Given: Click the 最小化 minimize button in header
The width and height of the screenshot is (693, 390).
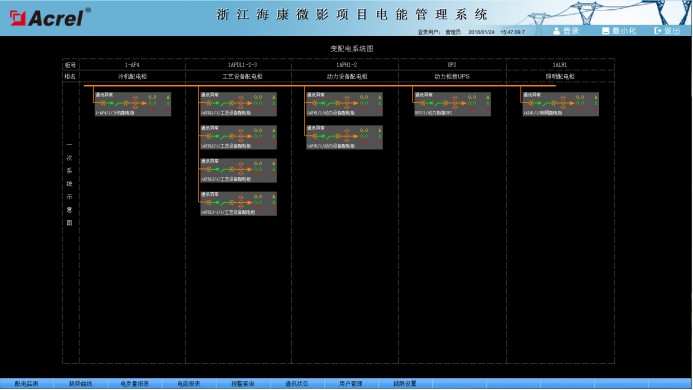Looking at the screenshot, I should click(619, 31).
